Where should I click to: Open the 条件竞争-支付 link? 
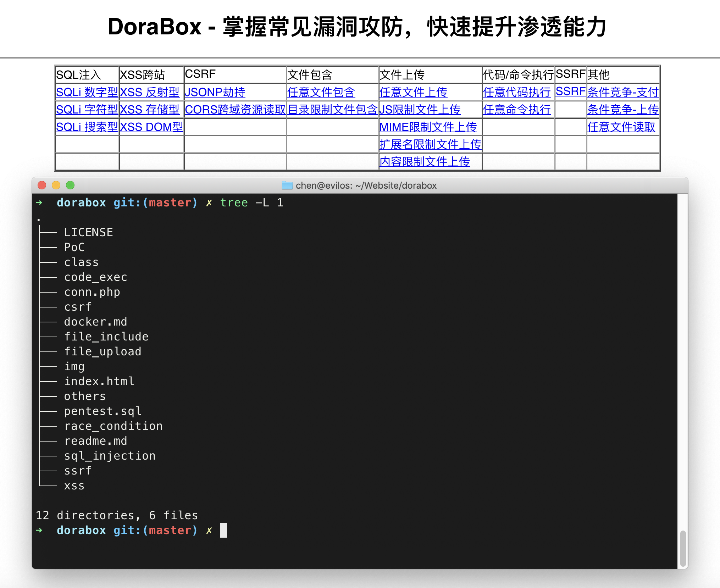623,92
